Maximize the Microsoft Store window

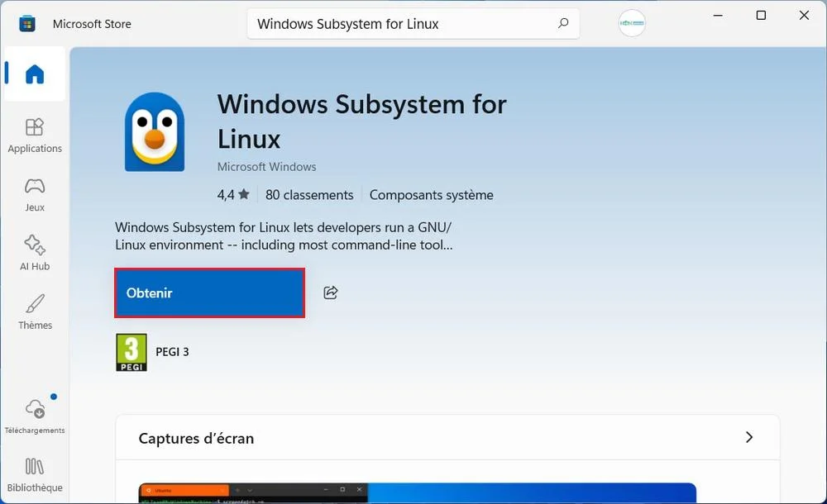pyautogui.click(x=761, y=16)
